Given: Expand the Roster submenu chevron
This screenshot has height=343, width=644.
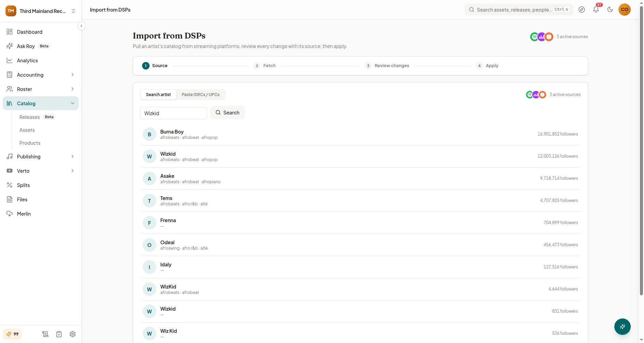Looking at the screenshot, I should click(73, 89).
